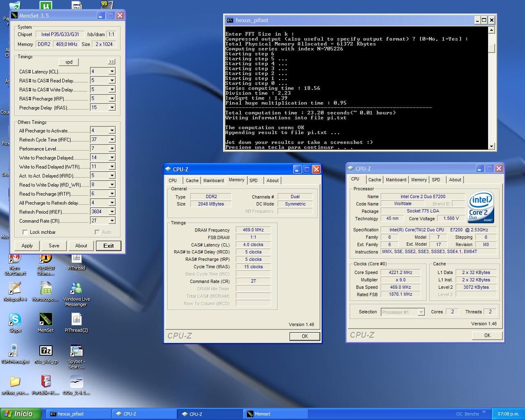Open Cache tab in left CPU-Z window
The width and height of the screenshot is (525, 420).
tap(192, 180)
